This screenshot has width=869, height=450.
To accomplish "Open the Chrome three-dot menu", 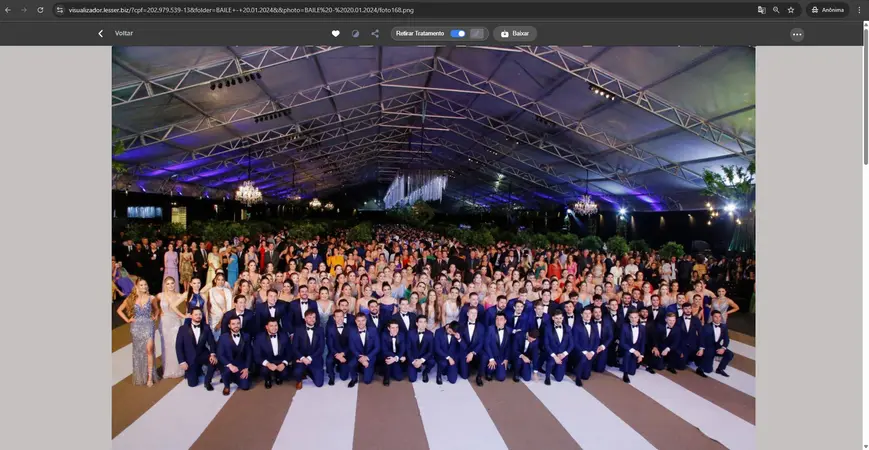I will [859, 10].
